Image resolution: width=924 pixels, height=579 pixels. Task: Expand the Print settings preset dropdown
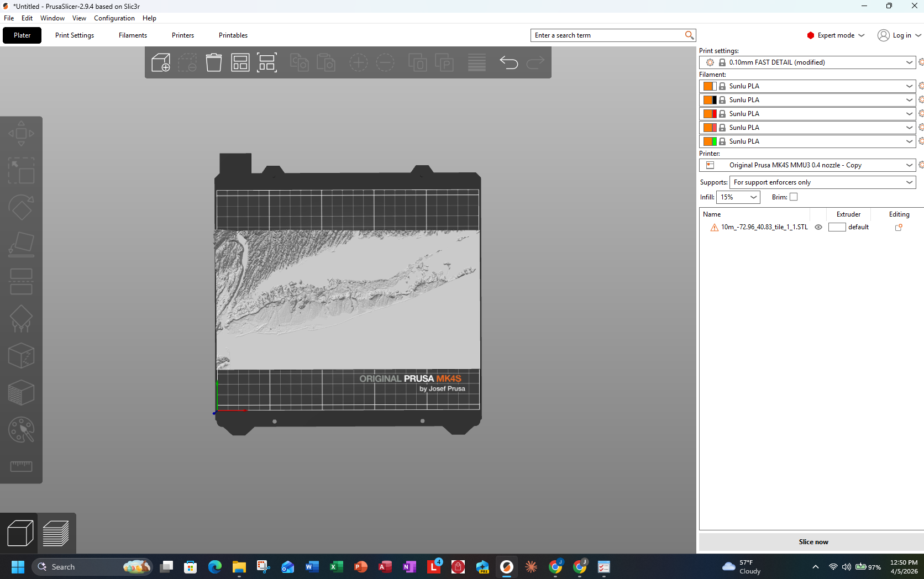tap(909, 62)
